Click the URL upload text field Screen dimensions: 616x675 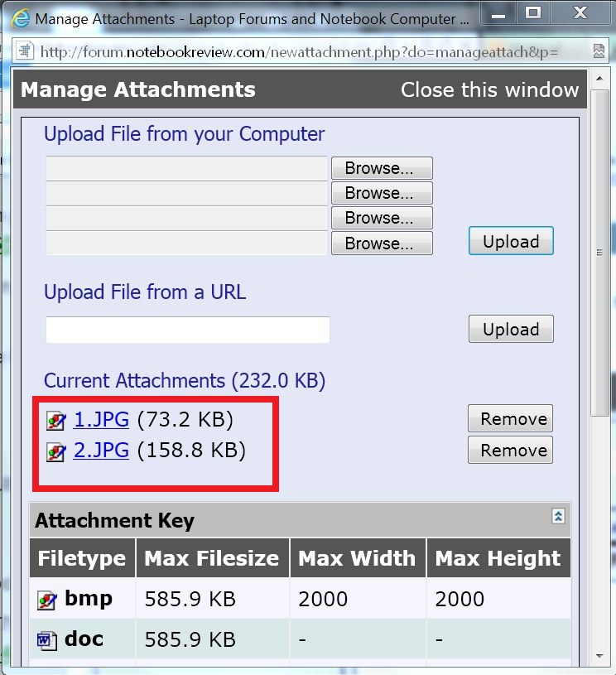(188, 330)
